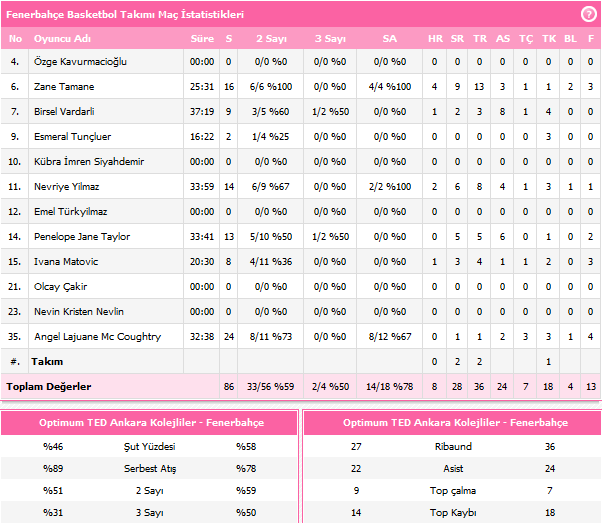Screen dimensions: 602x523
Task: Click the 'SA' column header
Action: (389, 38)
